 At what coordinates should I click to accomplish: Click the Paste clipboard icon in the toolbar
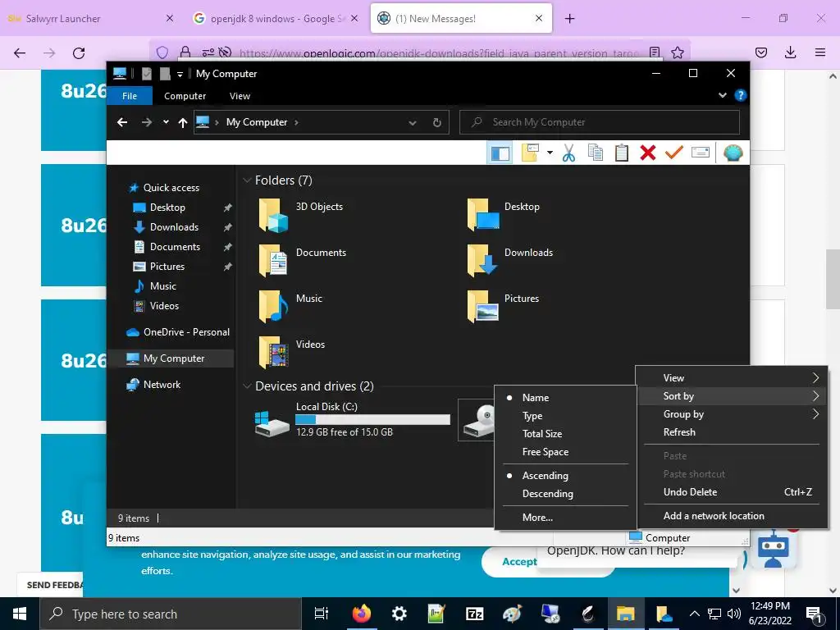tap(622, 153)
